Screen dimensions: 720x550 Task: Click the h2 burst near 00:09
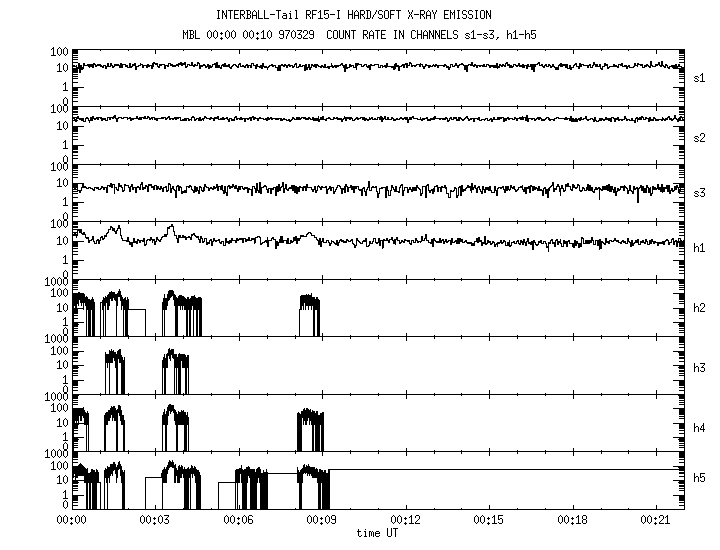[310, 305]
